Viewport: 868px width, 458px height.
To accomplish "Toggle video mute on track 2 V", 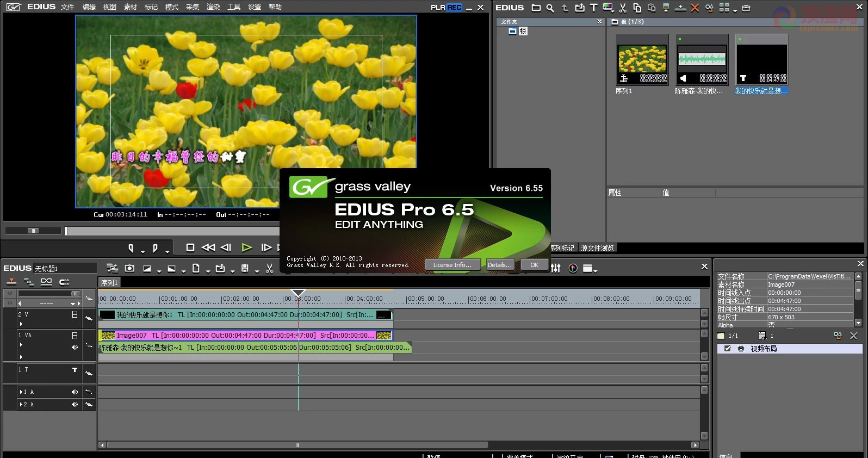I will [75, 314].
